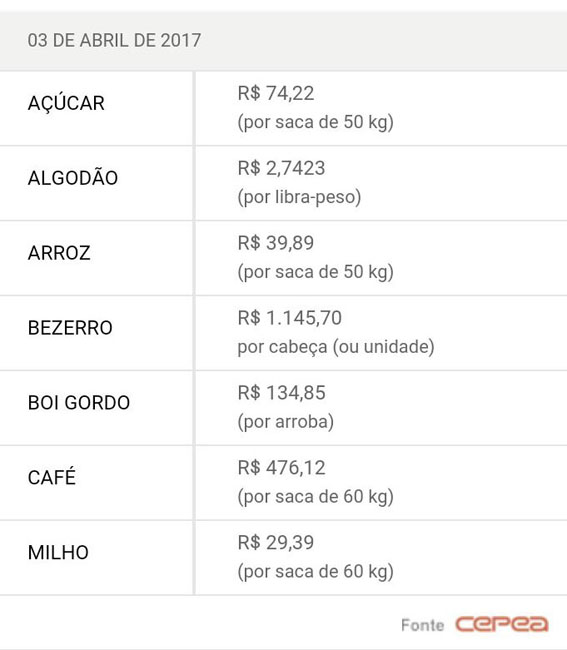The height and width of the screenshot is (650, 567).
Task: Click the ARROZ commodity name
Action: (x=59, y=253)
